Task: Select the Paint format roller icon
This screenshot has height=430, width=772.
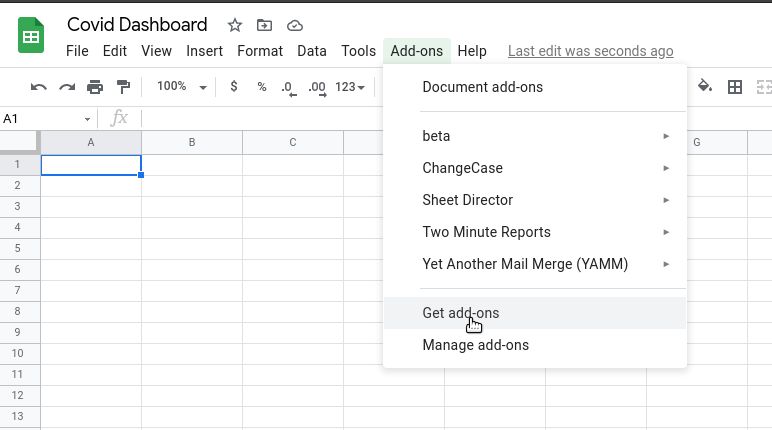Action: [x=123, y=87]
